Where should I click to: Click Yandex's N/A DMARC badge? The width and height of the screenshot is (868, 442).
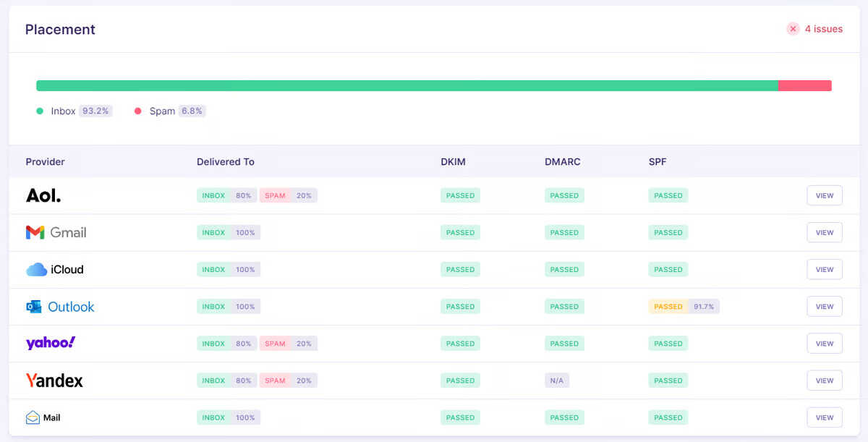point(557,381)
